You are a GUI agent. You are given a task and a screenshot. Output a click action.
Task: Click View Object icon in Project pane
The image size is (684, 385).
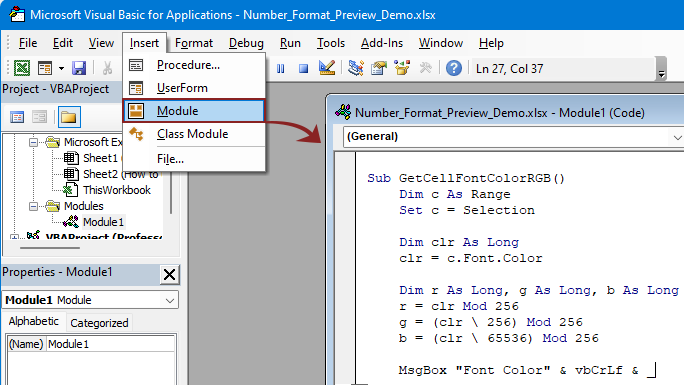click(39, 117)
